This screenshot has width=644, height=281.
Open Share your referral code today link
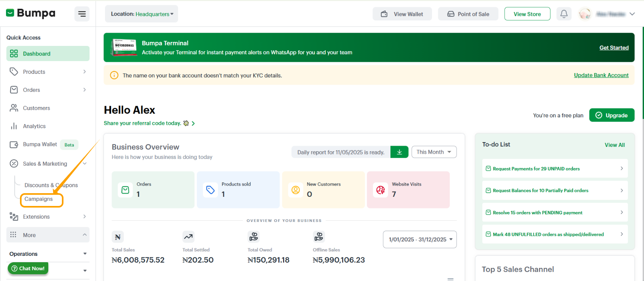(143, 123)
